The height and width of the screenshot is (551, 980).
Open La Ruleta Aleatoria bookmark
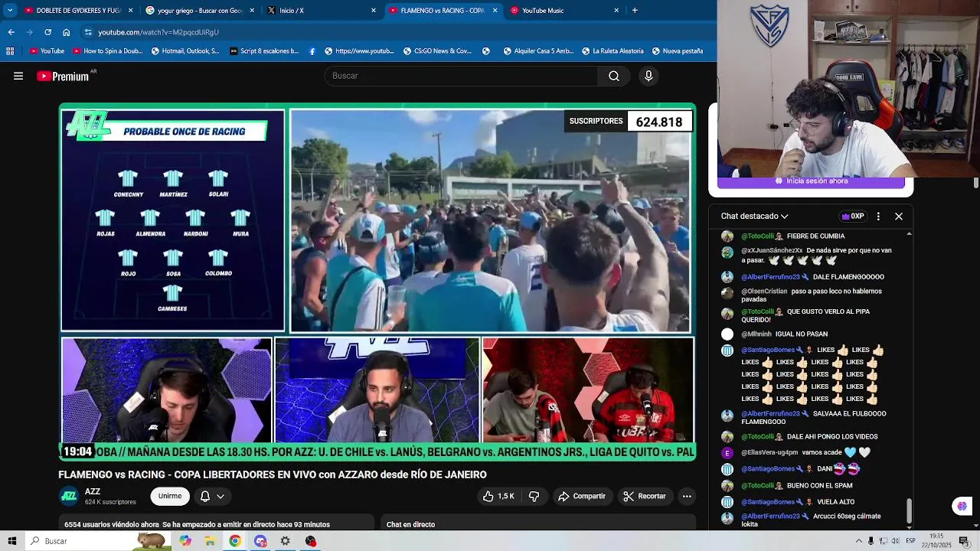click(612, 51)
